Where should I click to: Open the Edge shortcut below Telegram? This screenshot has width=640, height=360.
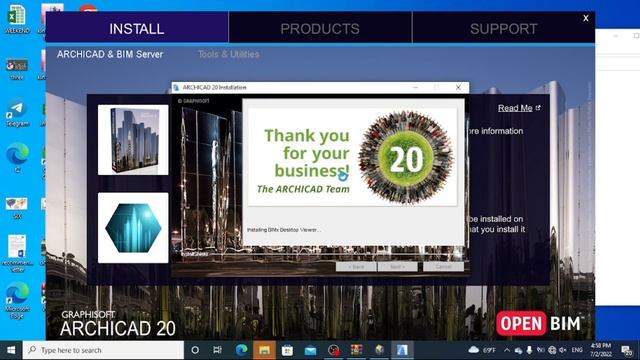point(17,158)
